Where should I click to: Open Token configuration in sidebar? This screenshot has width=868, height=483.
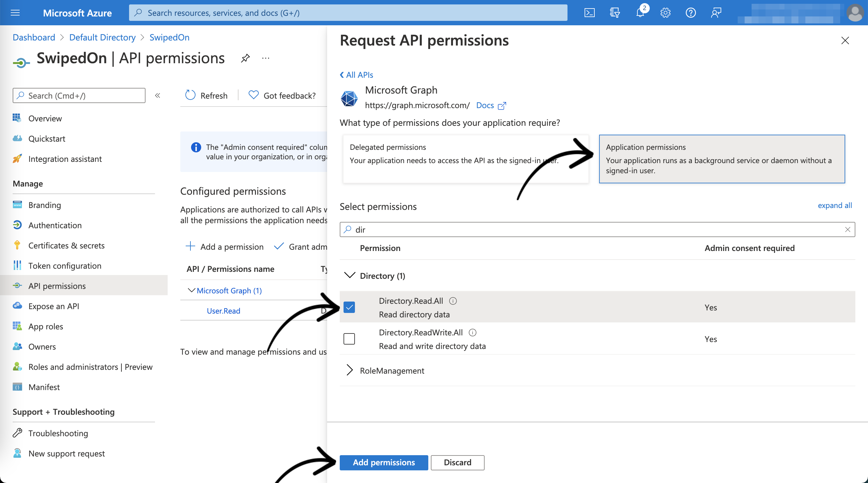(65, 266)
